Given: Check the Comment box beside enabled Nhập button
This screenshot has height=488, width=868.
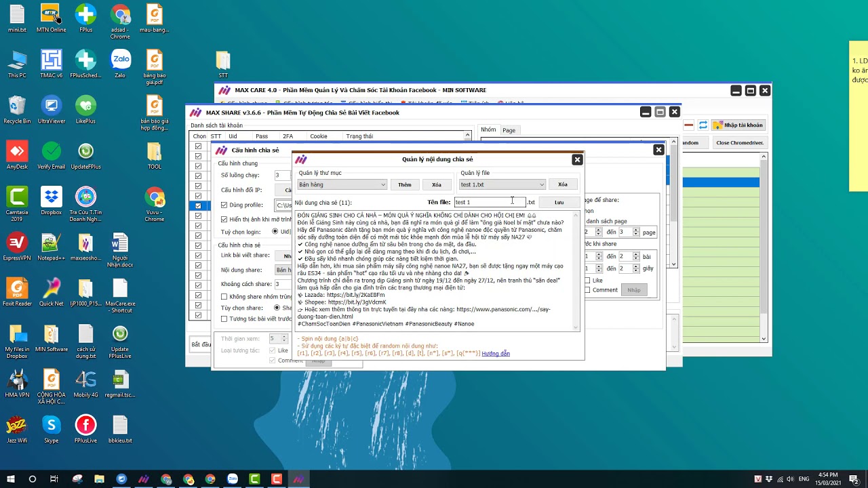Looking at the screenshot, I should pyautogui.click(x=587, y=290).
